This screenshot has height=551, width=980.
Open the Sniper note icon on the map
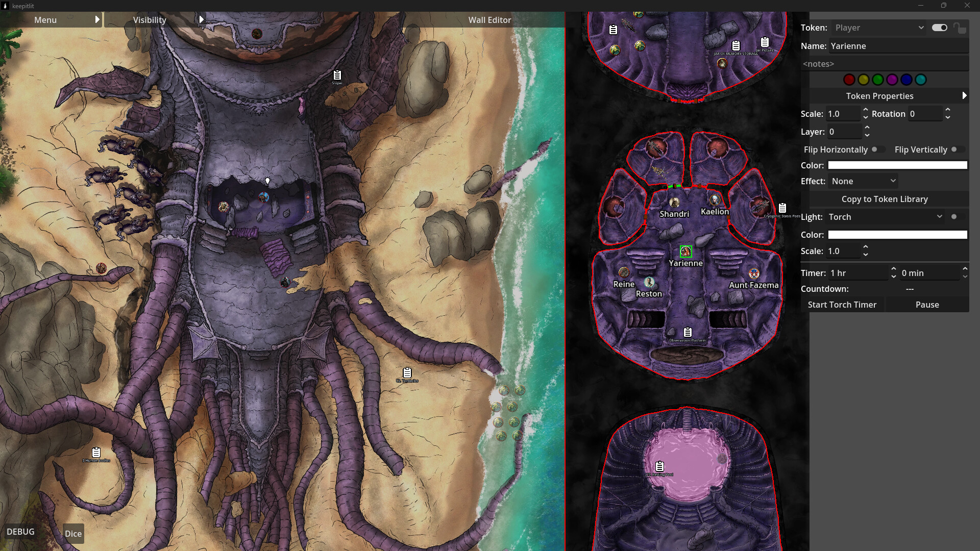[337, 75]
